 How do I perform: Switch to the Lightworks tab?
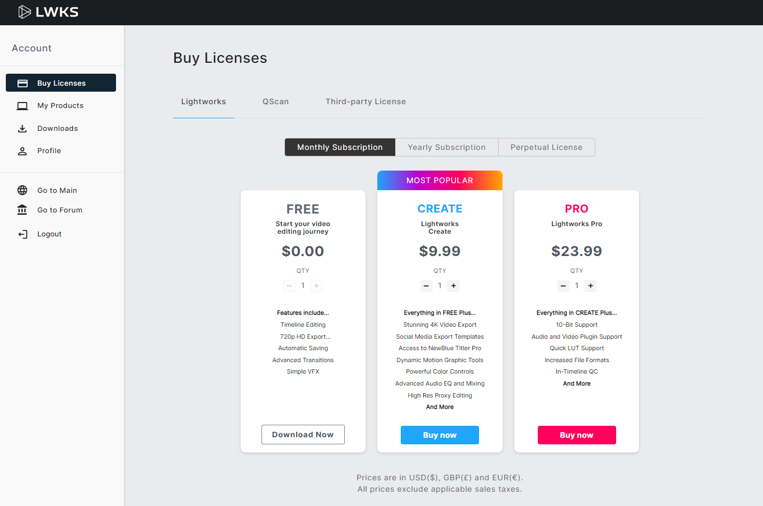203,102
